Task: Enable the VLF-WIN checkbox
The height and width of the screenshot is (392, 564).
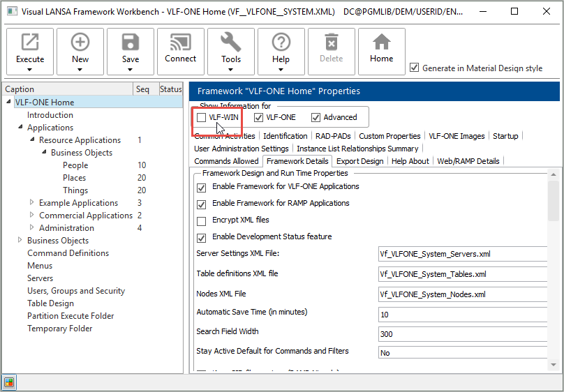Action: click(x=202, y=117)
